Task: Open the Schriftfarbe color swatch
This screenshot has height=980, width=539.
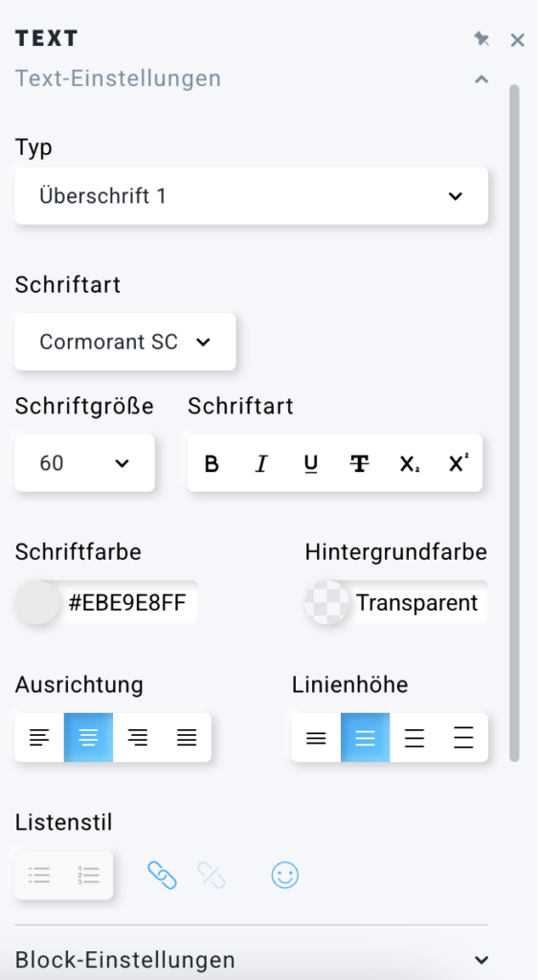Action: coord(37,603)
